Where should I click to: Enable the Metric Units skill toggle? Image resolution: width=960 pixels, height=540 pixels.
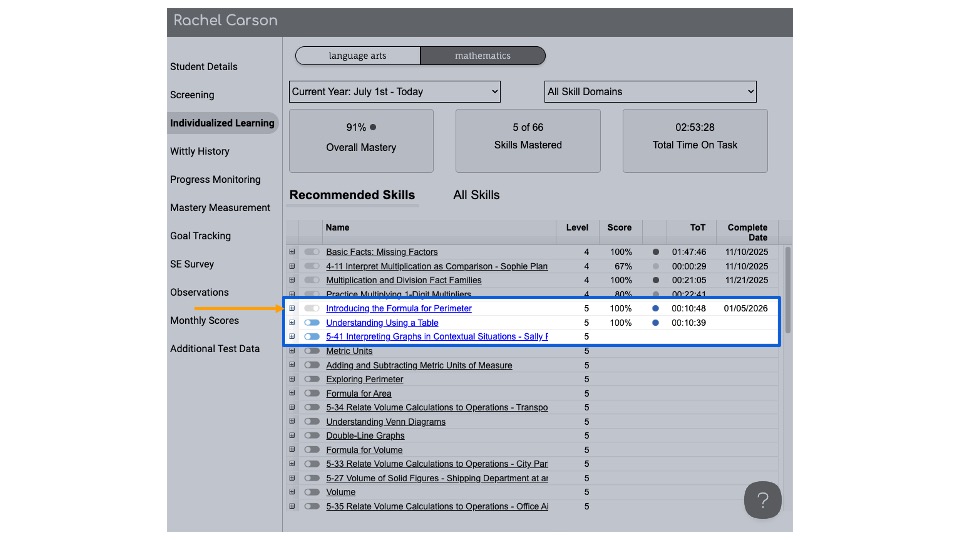(312, 351)
